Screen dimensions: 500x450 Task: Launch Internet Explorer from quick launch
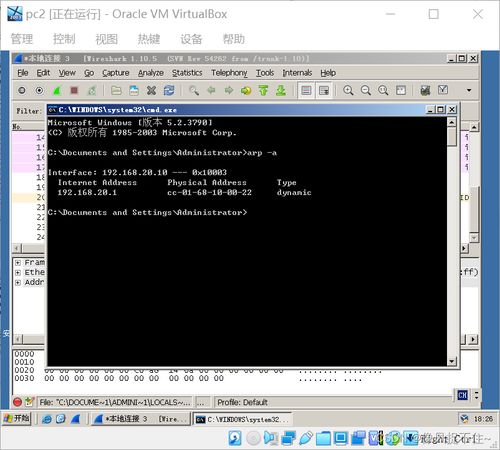tap(47, 419)
